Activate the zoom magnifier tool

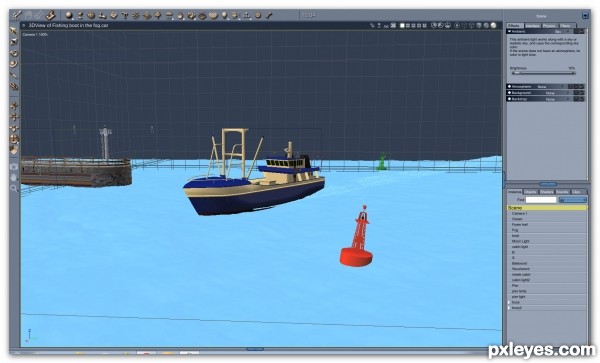pyautogui.click(x=14, y=188)
